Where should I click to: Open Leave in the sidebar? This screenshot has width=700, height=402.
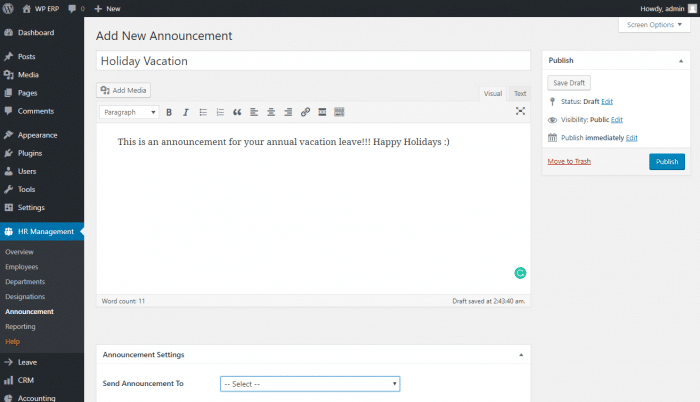(42, 362)
